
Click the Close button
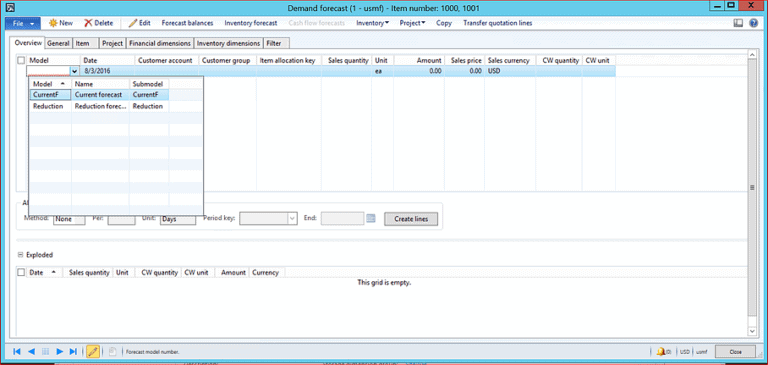click(x=735, y=352)
